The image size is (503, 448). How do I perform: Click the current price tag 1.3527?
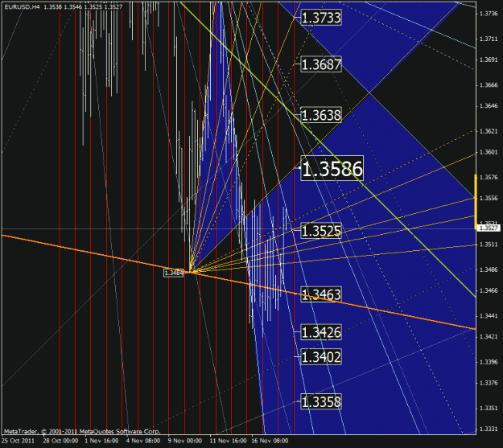[x=489, y=228]
